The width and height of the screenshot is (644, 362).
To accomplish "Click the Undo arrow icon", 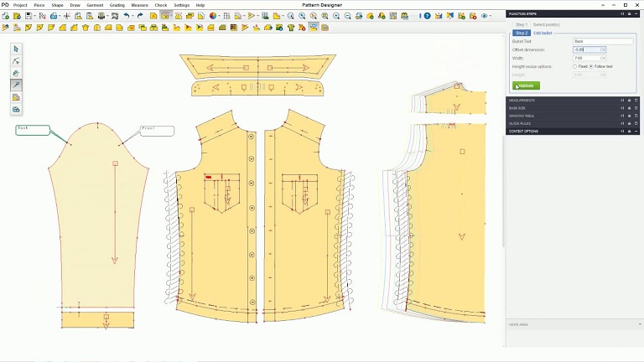I will (x=127, y=16).
